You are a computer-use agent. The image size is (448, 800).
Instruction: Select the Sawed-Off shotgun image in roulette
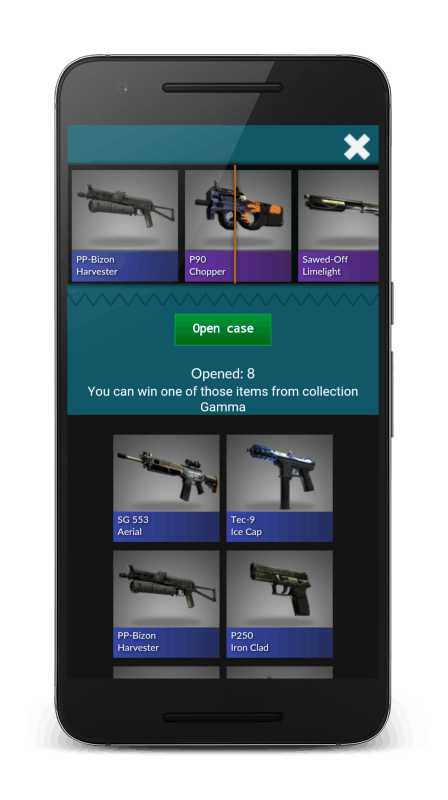tap(338, 210)
